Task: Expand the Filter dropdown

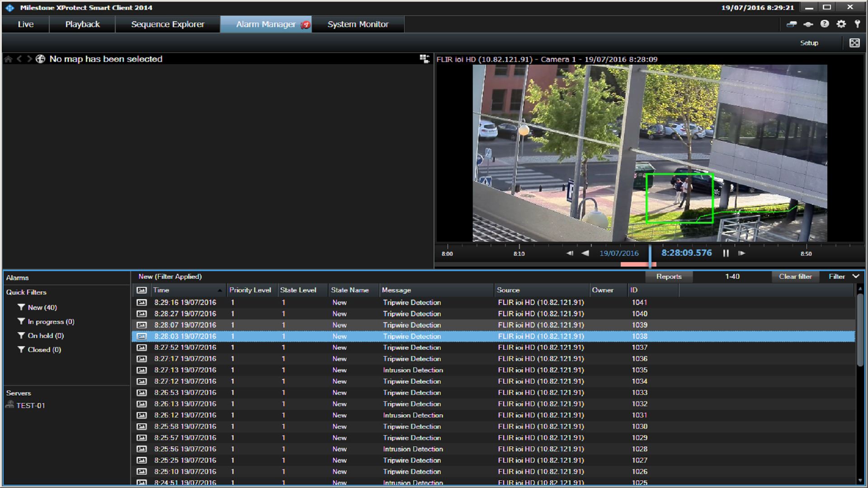Action: [x=844, y=277]
